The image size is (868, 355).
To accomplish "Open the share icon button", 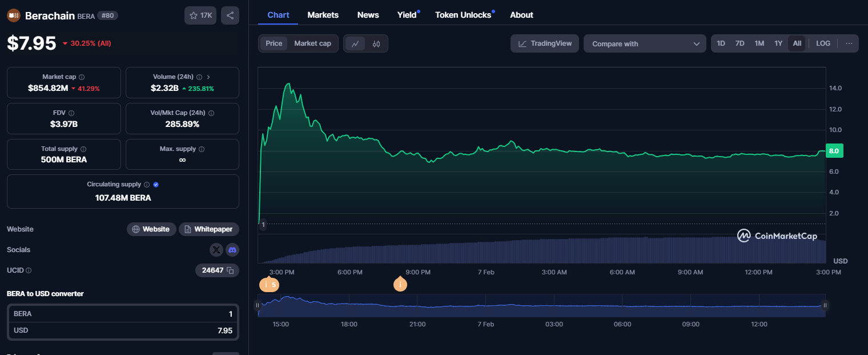I will [230, 15].
